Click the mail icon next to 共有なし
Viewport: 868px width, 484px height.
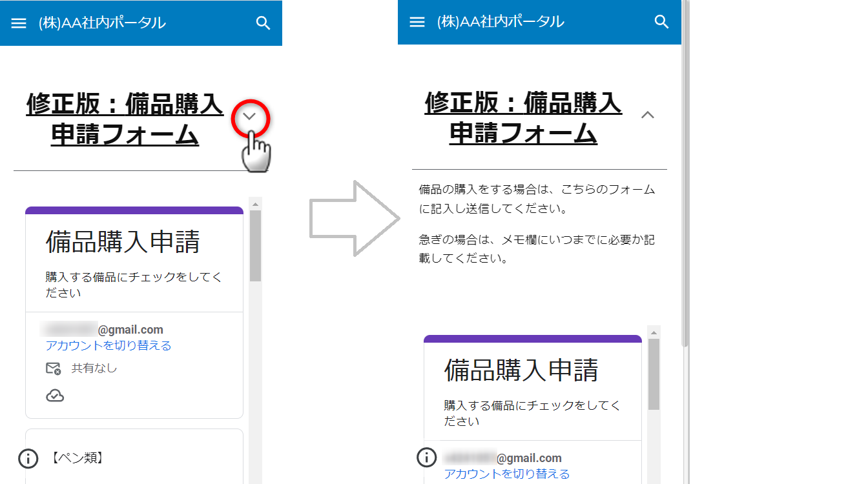(x=54, y=368)
